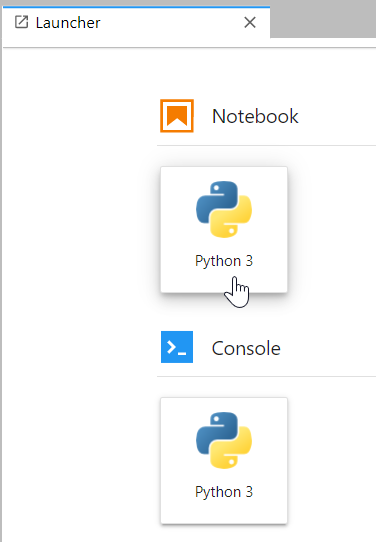Screen dimensions: 376x542
Task: Click the Python 3 label under Console
Action: [224, 492]
